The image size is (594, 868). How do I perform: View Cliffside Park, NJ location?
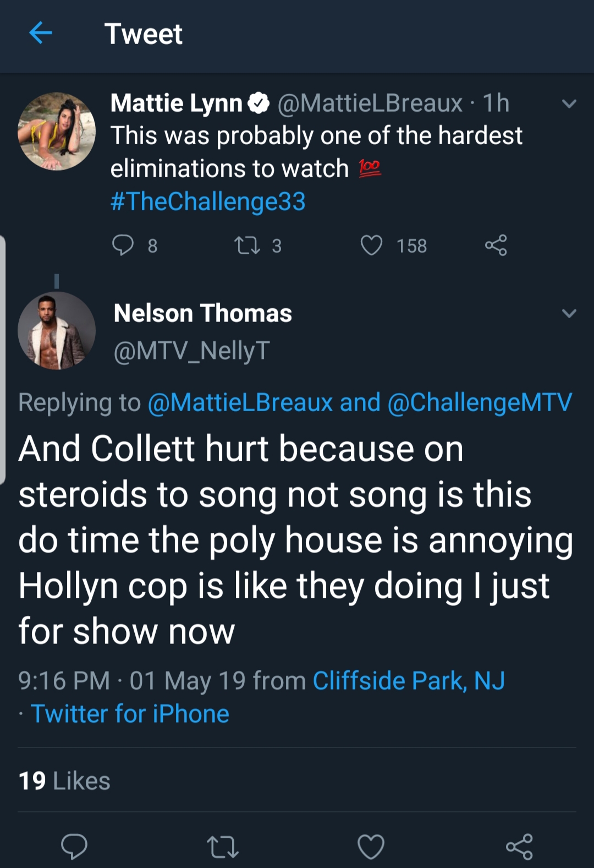coord(409,681)
